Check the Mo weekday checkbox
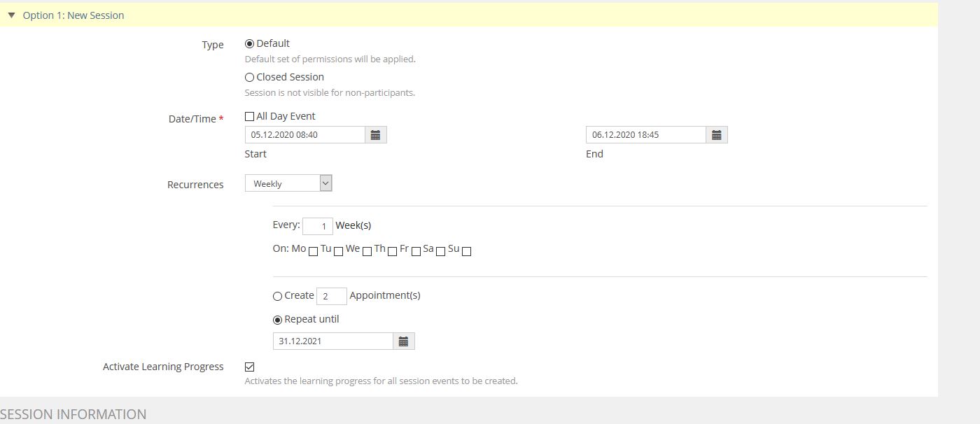Viewport: 980px width, 424px height. (x=313, y=251)
